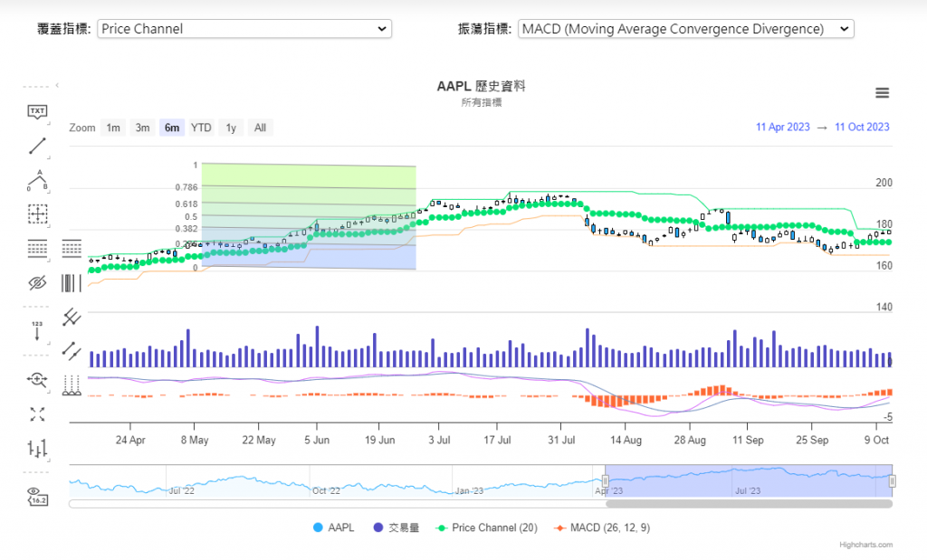Set zoom range to 1m
Screen dimensions: 927x560
click(113, 128)
